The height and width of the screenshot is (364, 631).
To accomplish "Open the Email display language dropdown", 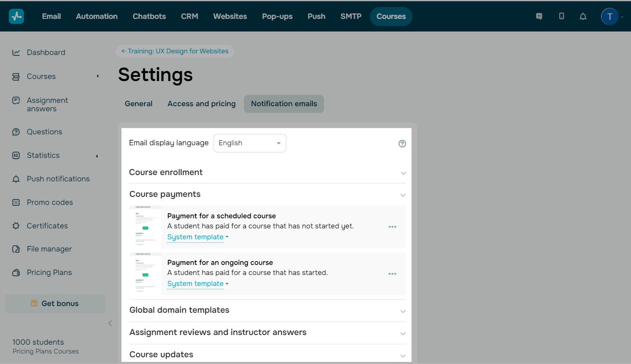I will coord(250,143).
